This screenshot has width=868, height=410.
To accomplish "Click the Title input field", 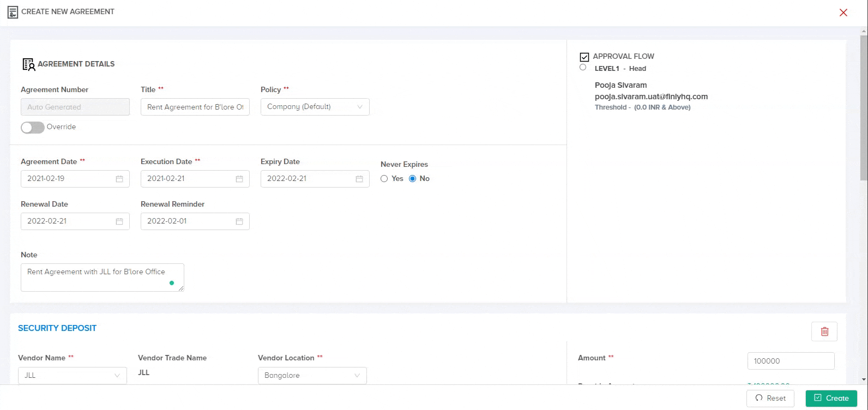I will pos(195,107).
